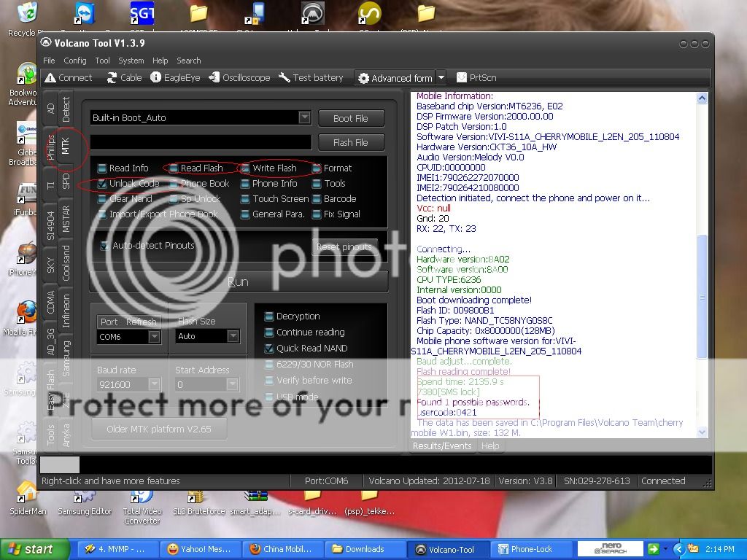Take a screenshot with PrtScn

tap(462, 78)
